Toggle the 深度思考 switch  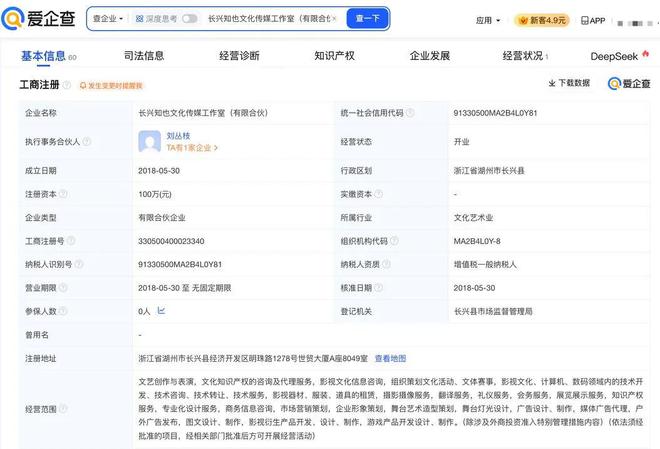[x=189, y=19]
